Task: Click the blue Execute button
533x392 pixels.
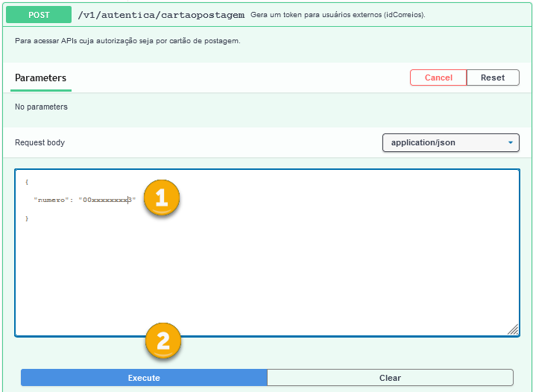Action: [144, 377]
